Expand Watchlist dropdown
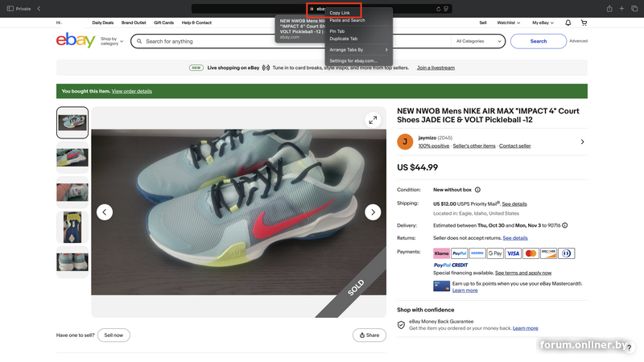 pos(509,23)
